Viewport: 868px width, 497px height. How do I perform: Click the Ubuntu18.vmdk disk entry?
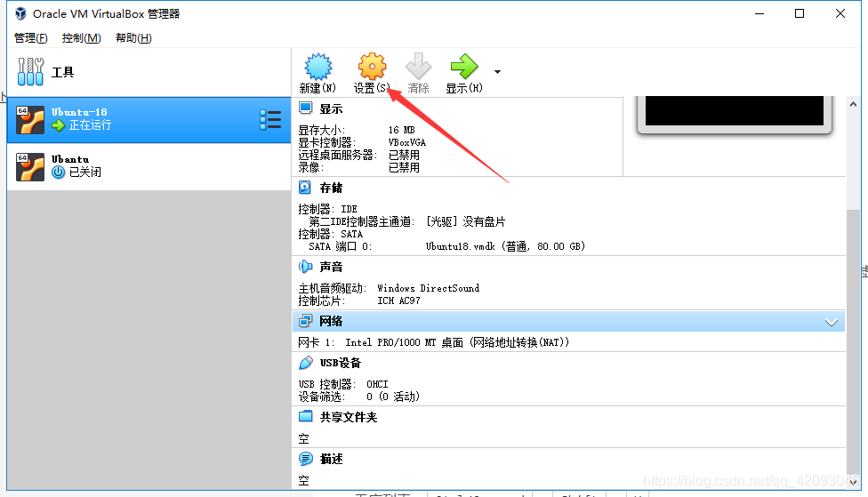[x=505, y=246]
